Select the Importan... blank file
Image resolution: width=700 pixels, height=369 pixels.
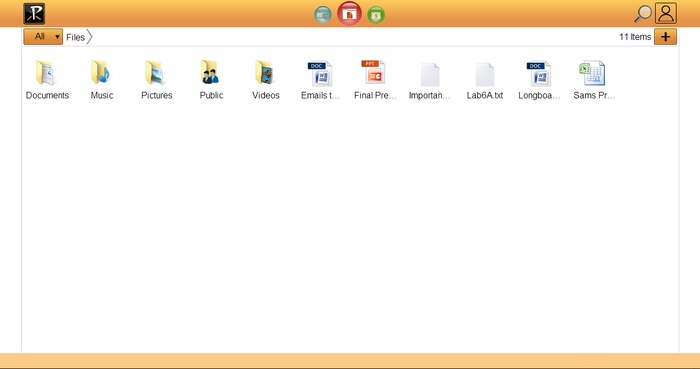point(430,80)
